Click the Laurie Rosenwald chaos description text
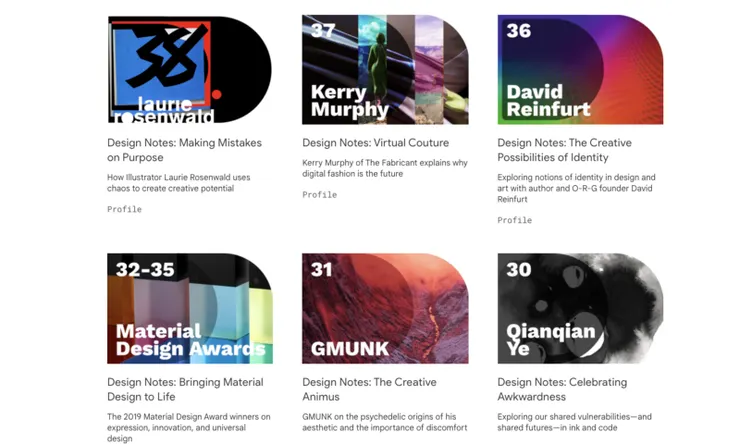This screenshot has height=444, width=740. (x=179, y=183)
